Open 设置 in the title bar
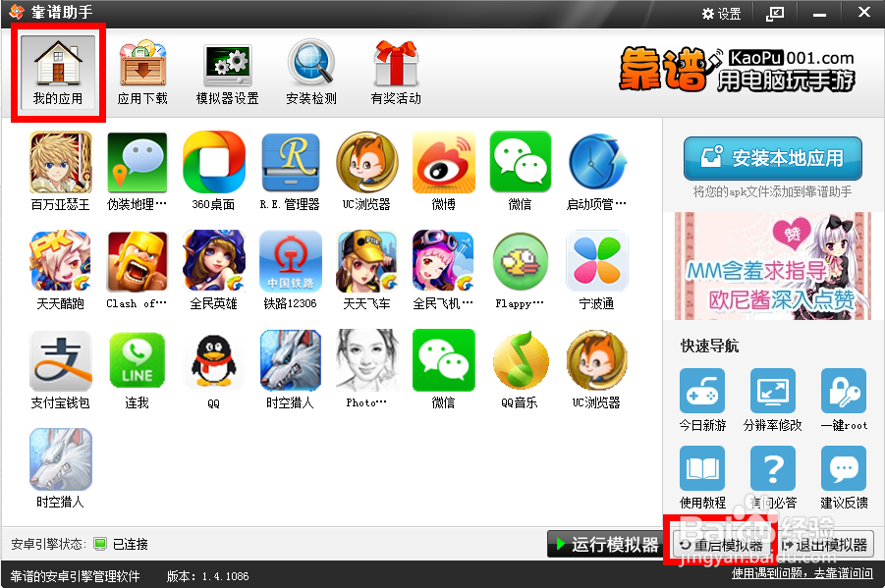885x588 pixels. 721,14
